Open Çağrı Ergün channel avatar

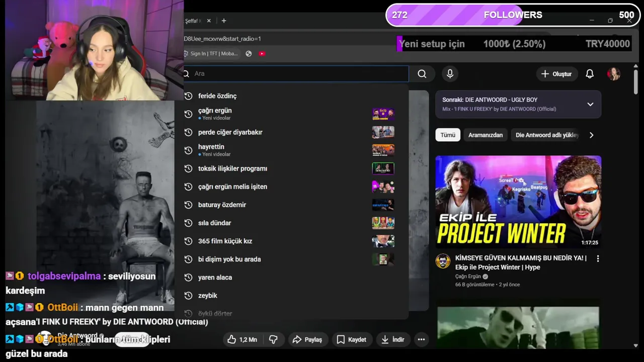443,261
